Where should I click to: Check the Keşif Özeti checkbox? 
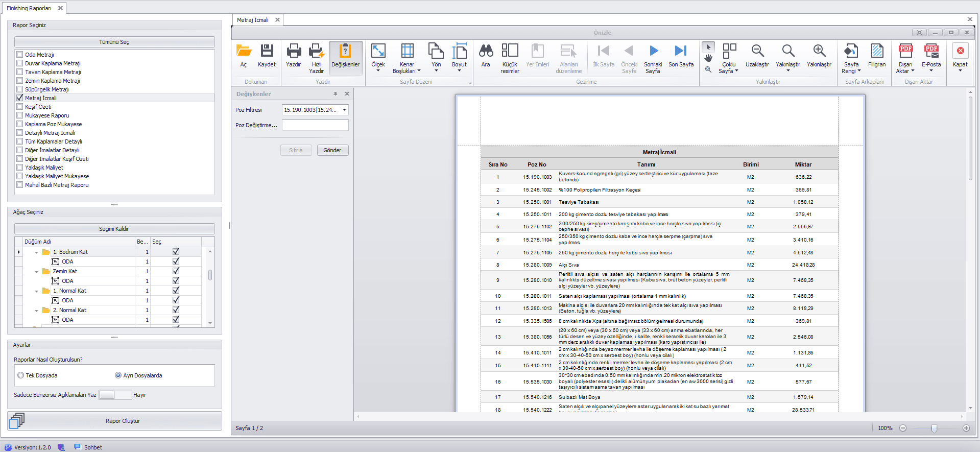[x=20, y=107]
